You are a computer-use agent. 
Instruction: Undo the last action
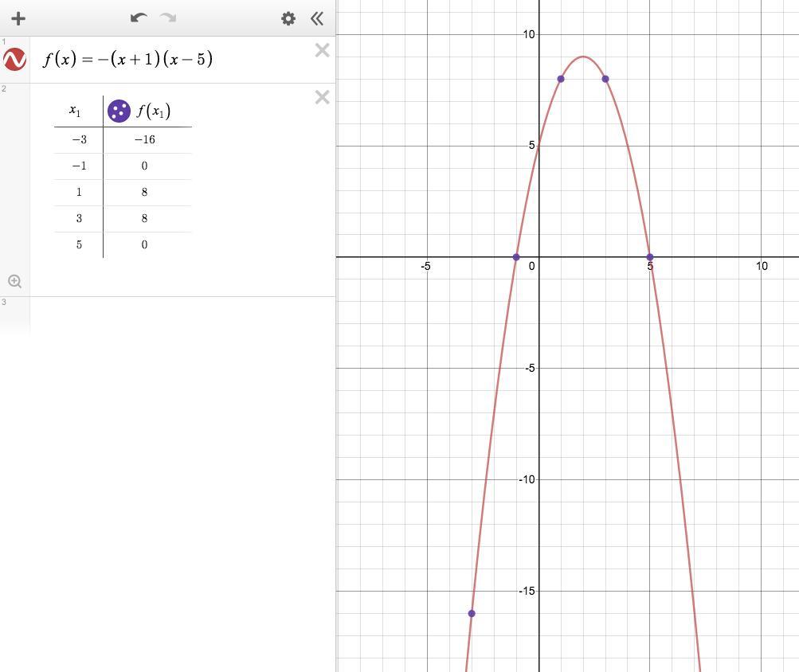click(139, 18)
